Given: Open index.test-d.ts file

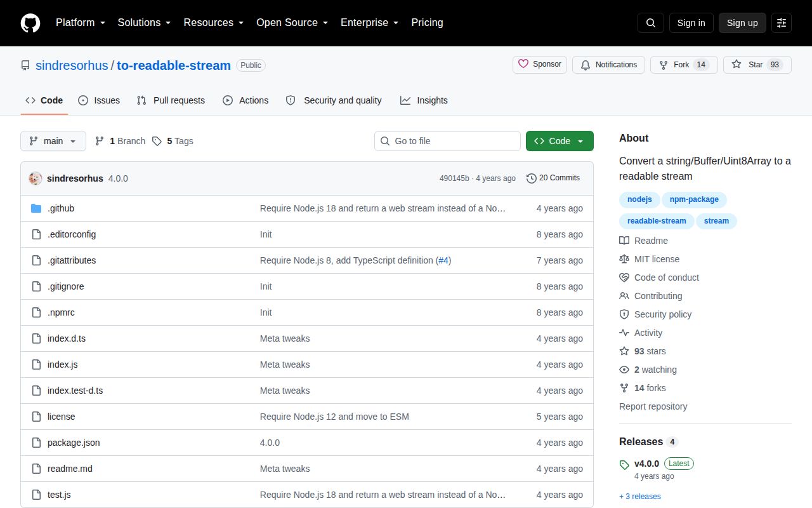Looking at the screenshot, I should click(75, 391).
